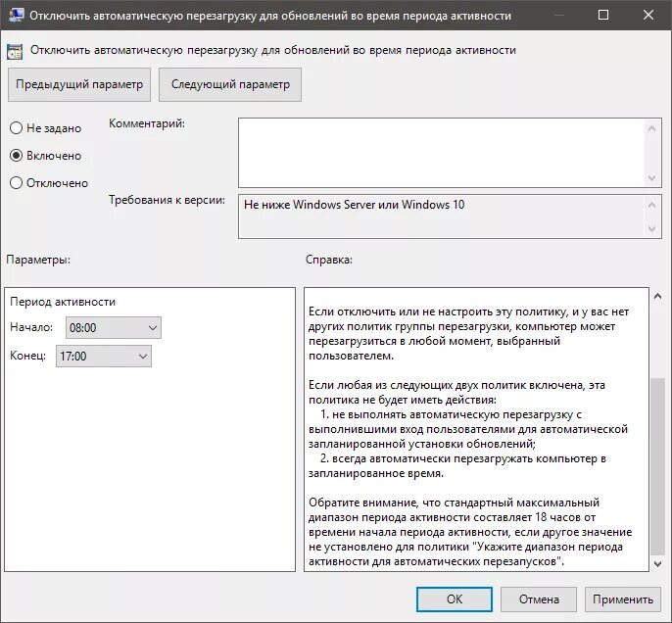Select the 'Не задано' radio button
The height and width of the screenshot is (623, 672).
coord(16,128)
